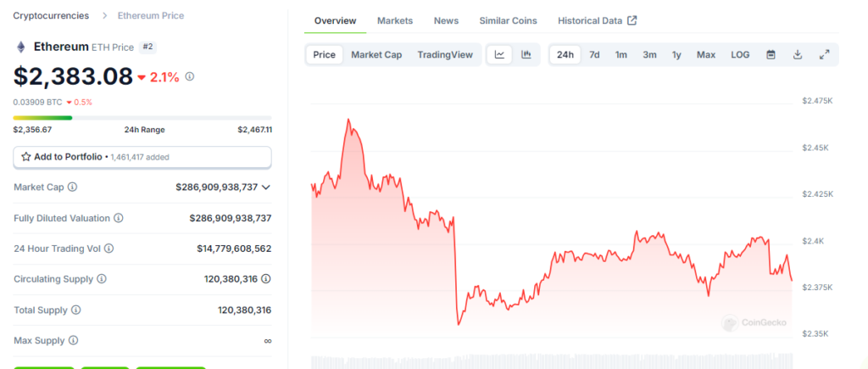This screenshot has height=369, width=868.
Task: Click Add to Portfolio button
Action: click(142, 157)
